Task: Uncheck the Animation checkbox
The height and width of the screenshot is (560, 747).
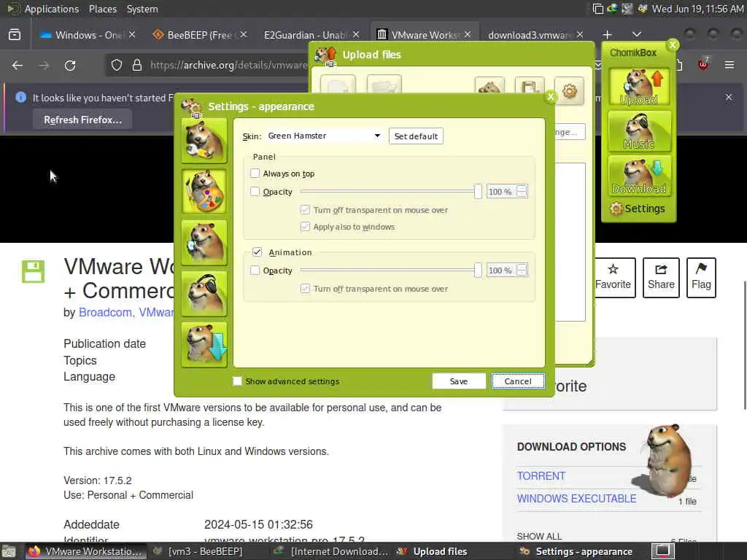Action: point(258,252)
